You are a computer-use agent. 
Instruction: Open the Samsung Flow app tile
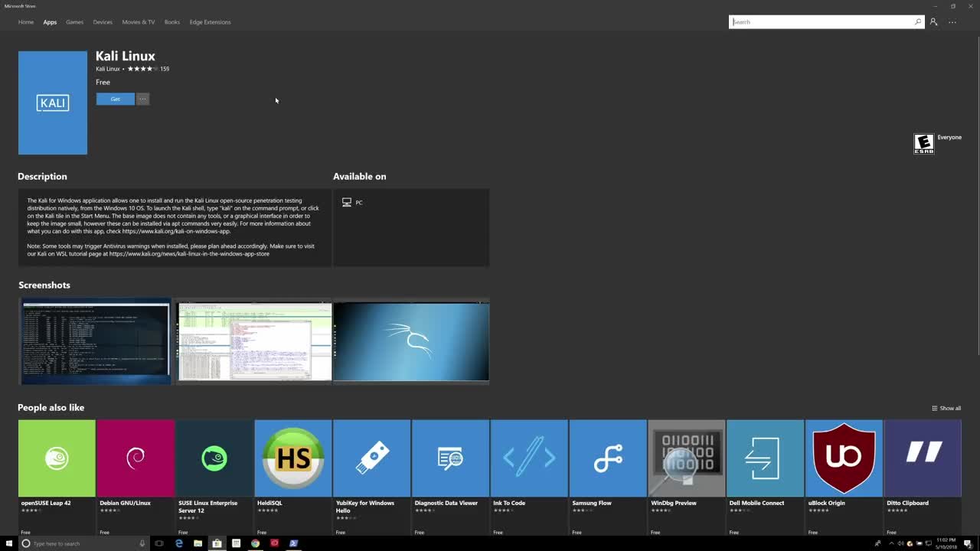608,478
